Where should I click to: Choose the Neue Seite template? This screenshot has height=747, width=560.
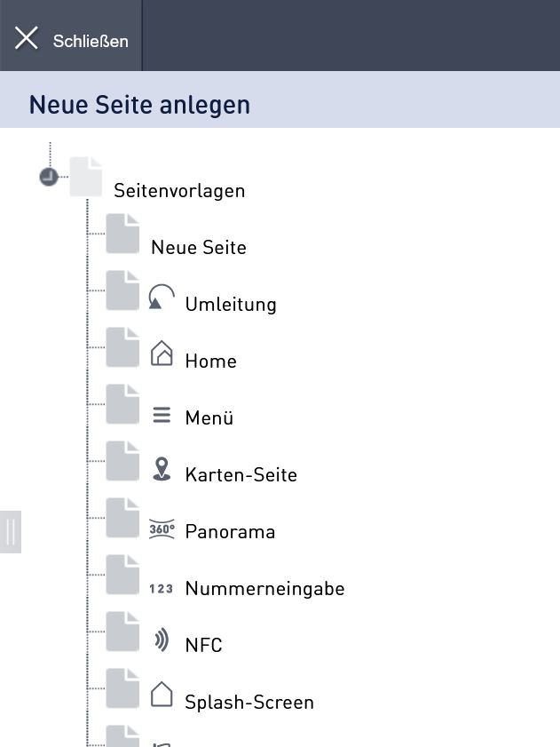pyautogui.click(x=199, y=247)
